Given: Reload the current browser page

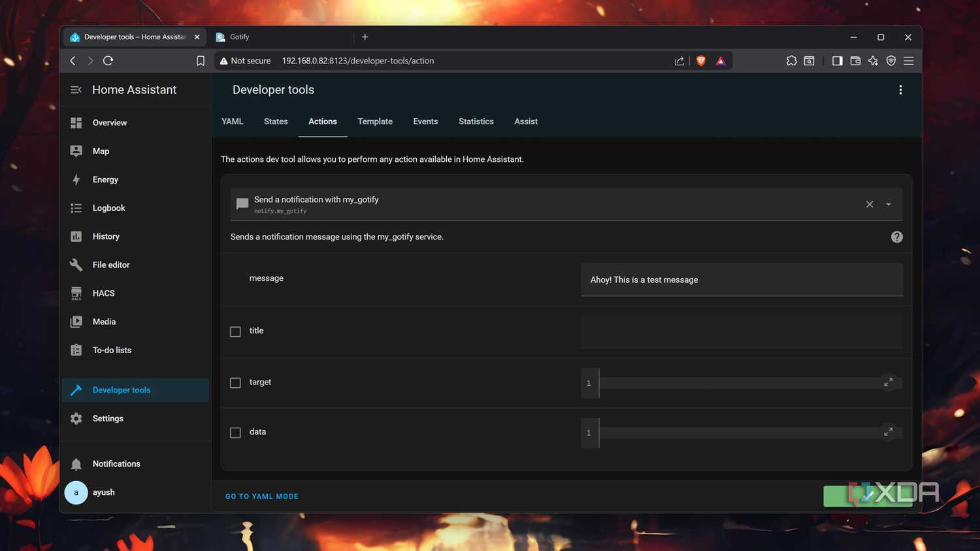Looking at the screenshot, I should click(108, 61).
